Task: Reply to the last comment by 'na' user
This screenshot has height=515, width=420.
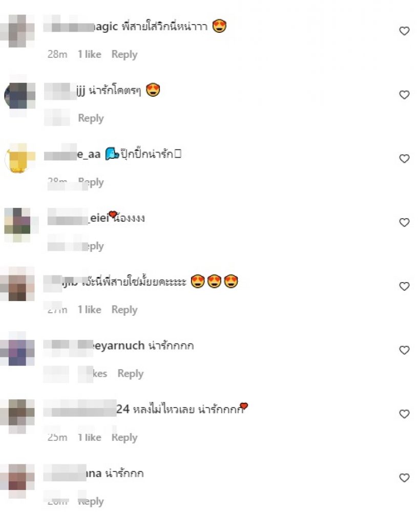Action: tap(91, 502)
